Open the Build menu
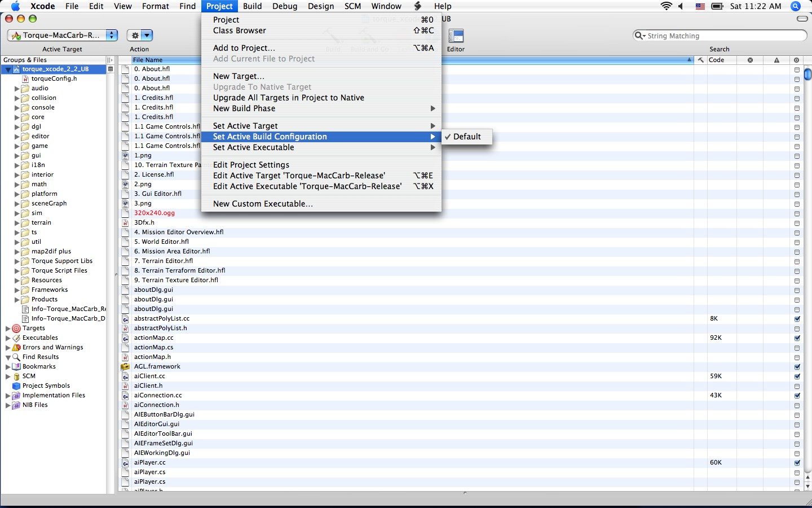This screenshot has height=508, width=812. [252, 6]
